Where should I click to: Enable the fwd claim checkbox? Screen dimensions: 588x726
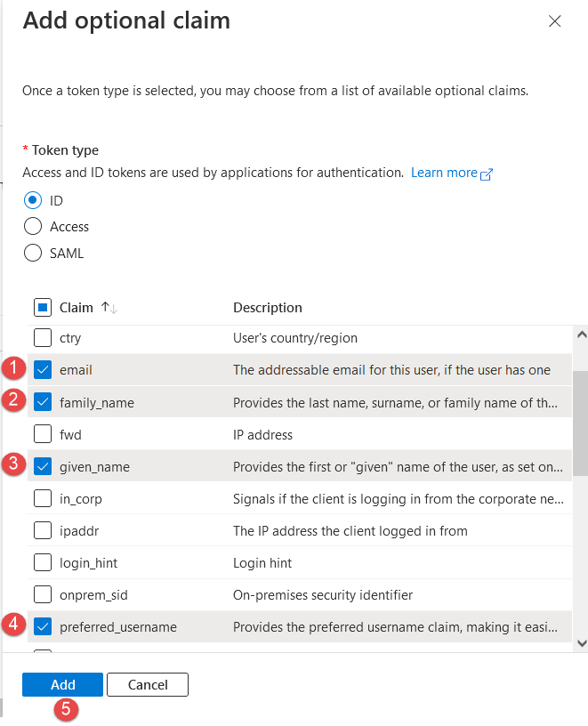coord(43,434)
